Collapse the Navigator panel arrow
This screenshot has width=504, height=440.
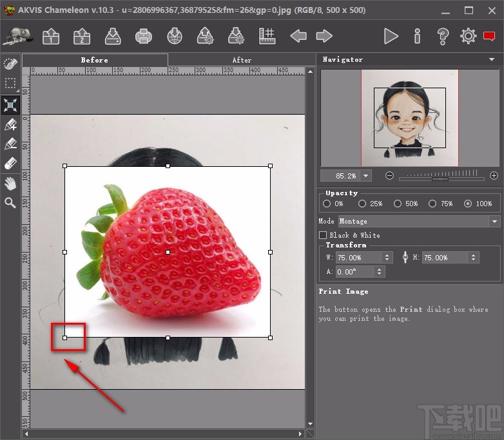(x=492, y=59)
